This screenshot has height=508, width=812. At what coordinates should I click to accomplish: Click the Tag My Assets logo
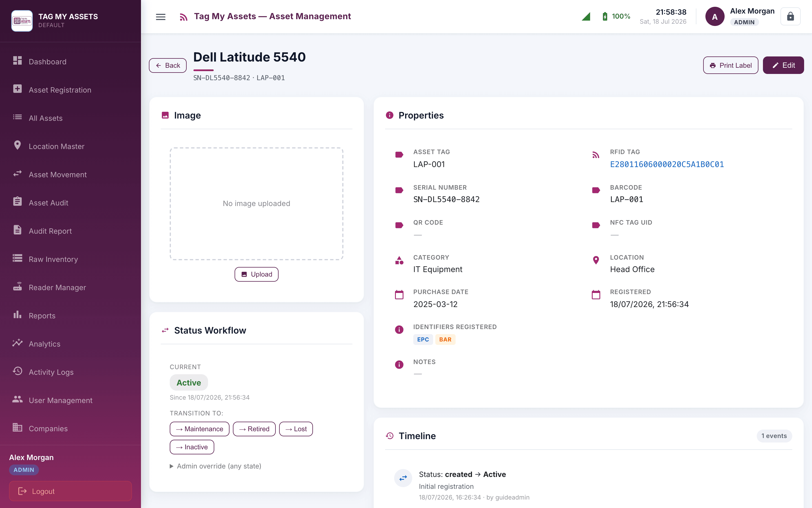pos(22,21)
